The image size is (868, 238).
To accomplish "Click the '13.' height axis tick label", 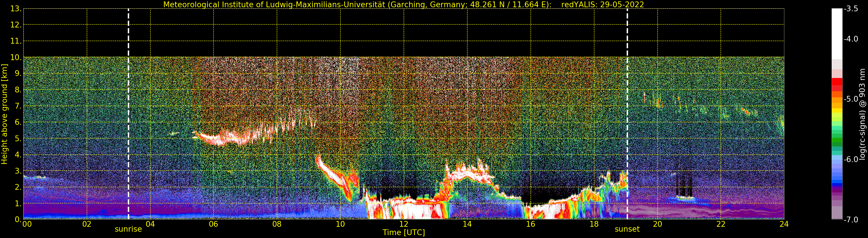I will point(16,9).
